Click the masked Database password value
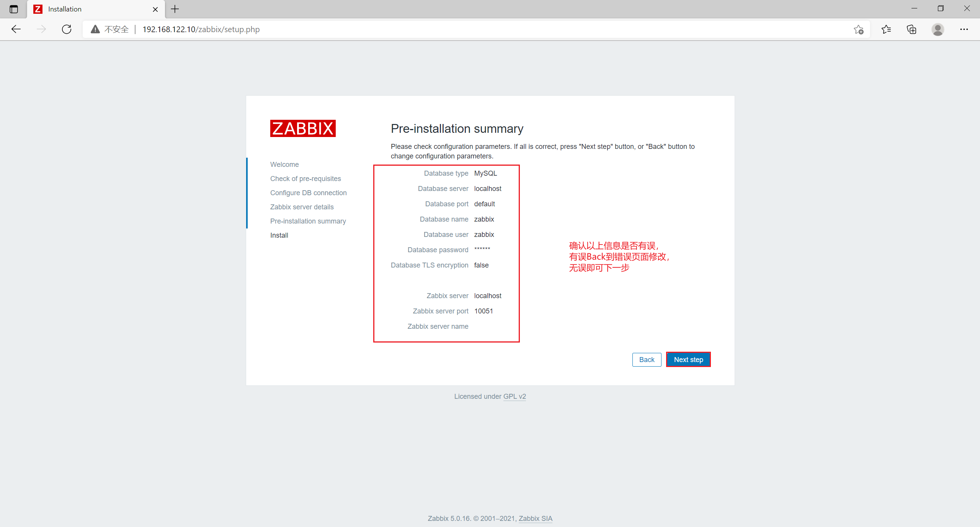This screenshot has width=980, height=527. click(482, 249)
